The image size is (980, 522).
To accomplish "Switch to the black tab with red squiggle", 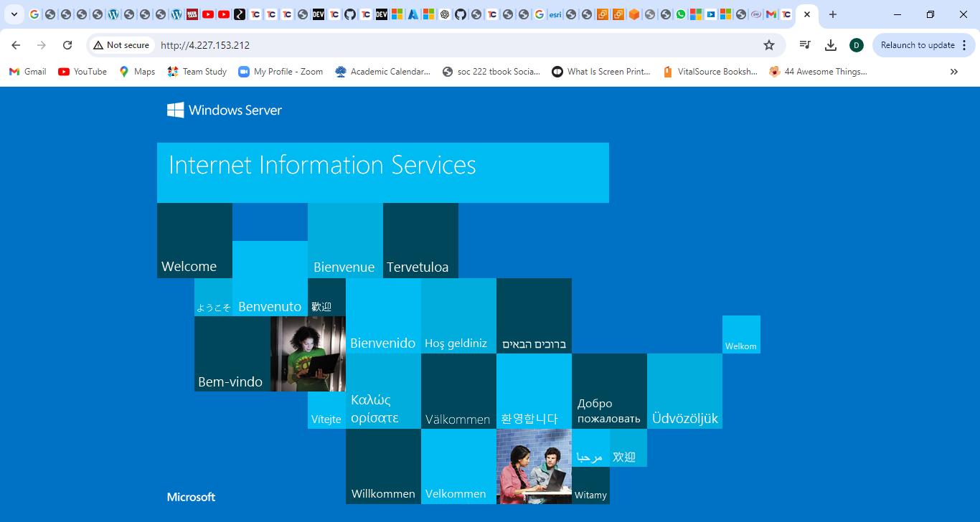I will 240,14.
